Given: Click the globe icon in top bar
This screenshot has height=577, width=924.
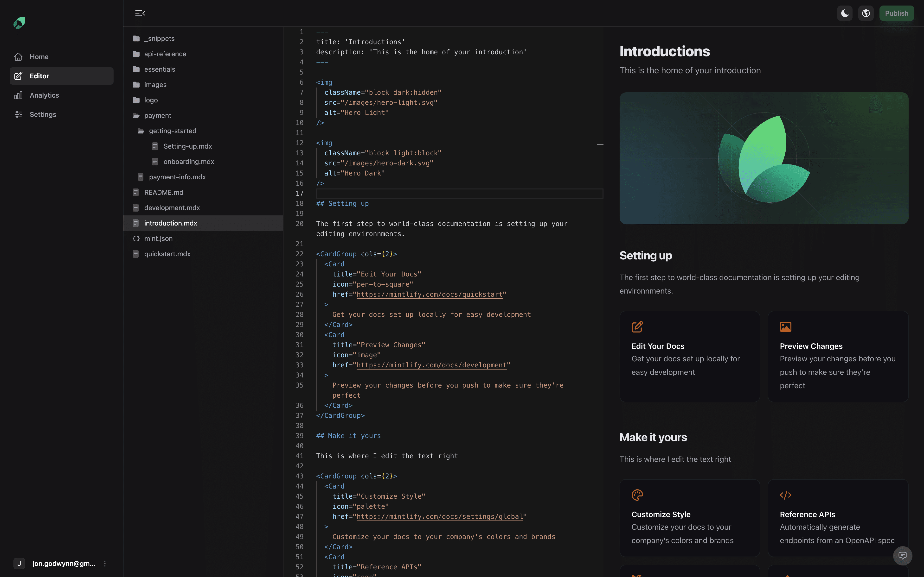Looking at the screenshot, I should pos(866,13).
